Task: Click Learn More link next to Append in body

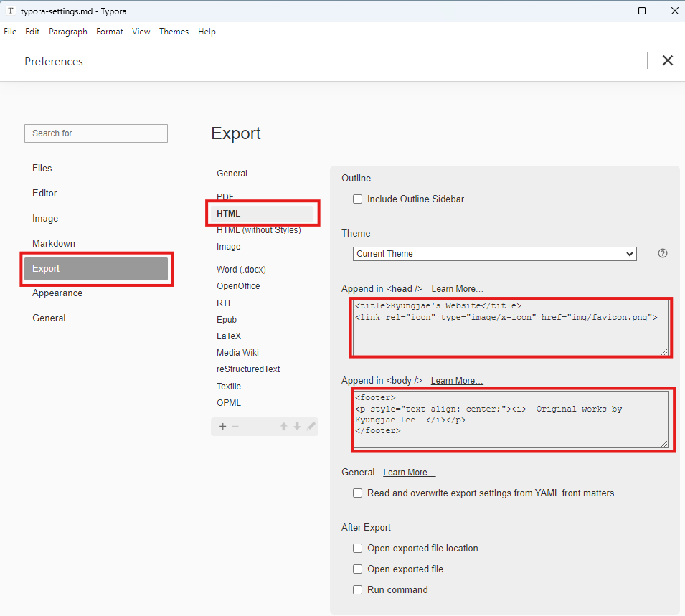Action: point(457,381)
